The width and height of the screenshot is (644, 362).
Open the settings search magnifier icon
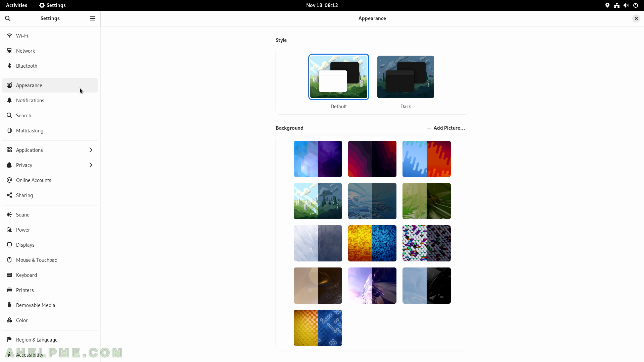click(8, 18)
